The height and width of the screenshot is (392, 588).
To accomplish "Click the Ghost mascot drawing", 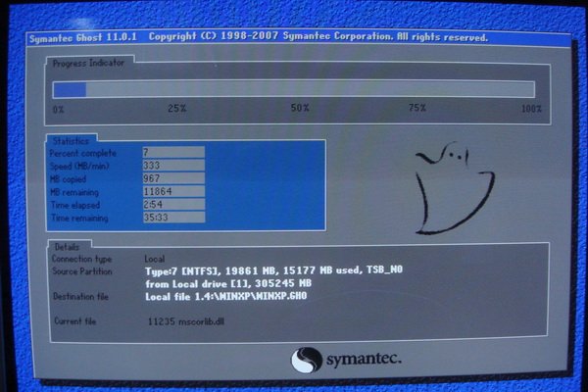I will (455, 187).
